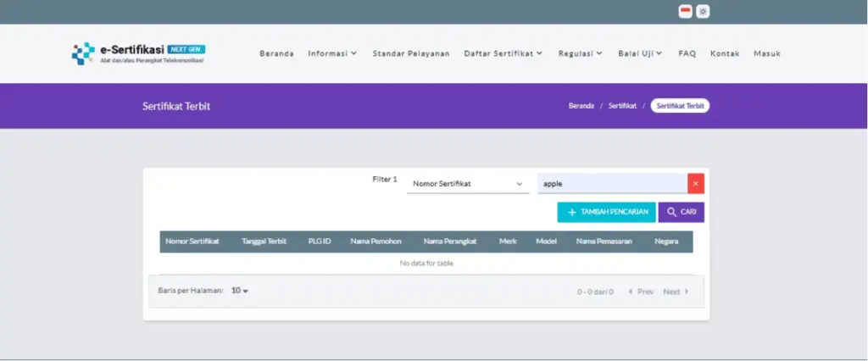Viewport: 868px width, 361px height.
Task: Open the FAQ page
Action: pyautogui.click(x=687, y=53)
